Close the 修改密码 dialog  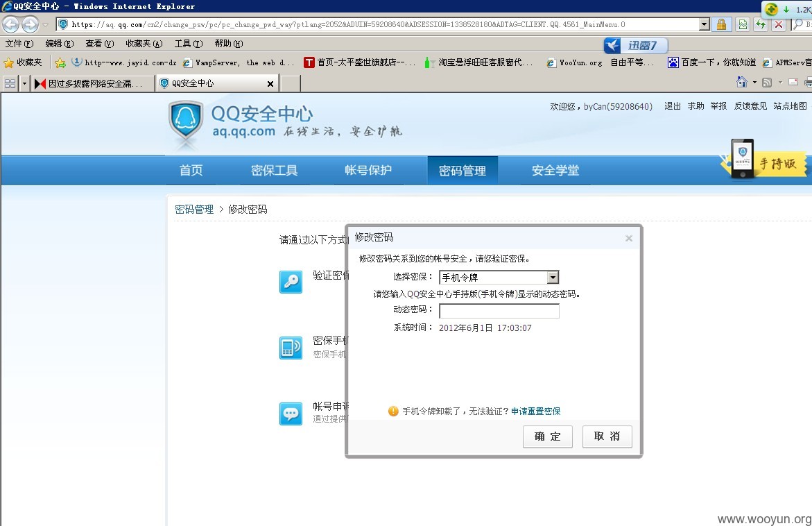tap(629, 239)
